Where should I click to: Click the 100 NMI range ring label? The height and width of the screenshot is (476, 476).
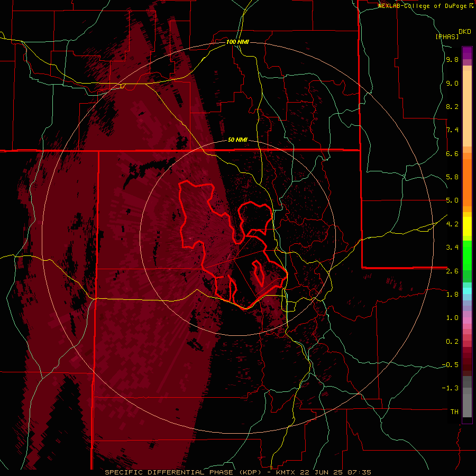click(x=237, y=42)
